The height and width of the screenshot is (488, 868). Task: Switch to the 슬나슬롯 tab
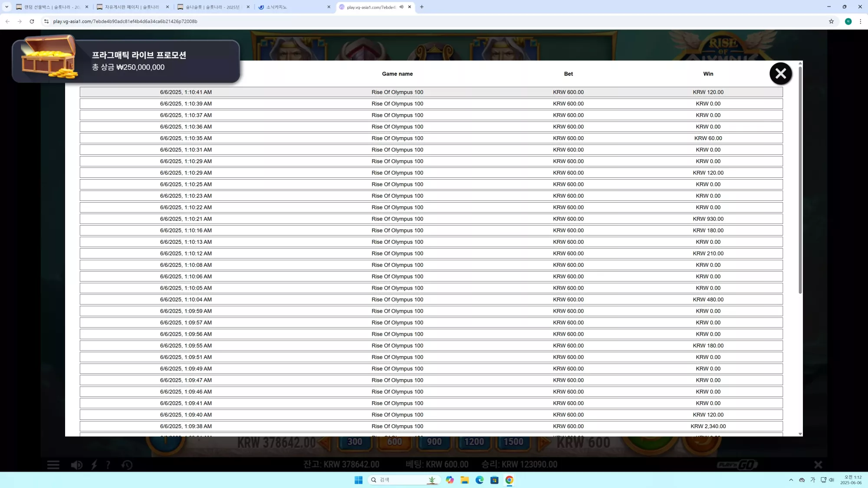pyautogui.click(x=214, y=7)
